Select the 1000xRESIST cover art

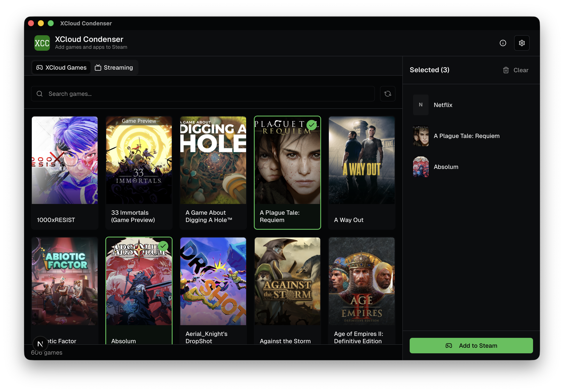[x=65, y=160]
